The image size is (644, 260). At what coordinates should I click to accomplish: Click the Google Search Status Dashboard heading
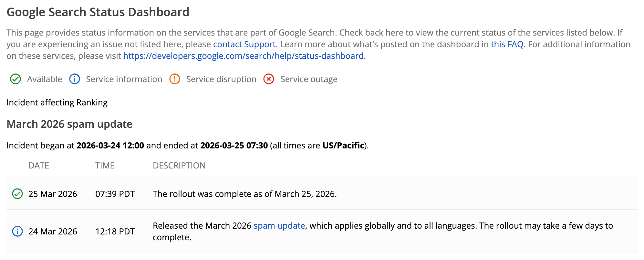pos(98,12)
